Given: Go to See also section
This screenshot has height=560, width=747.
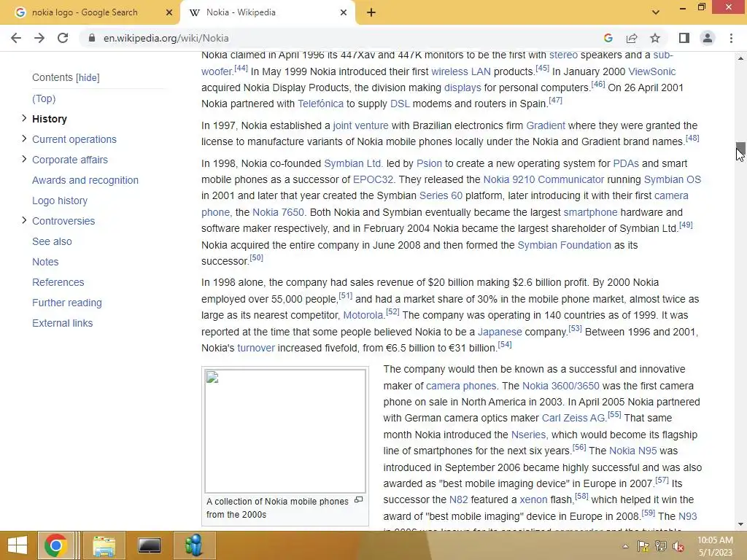Looking at the screenshot, I should [52, 241].
